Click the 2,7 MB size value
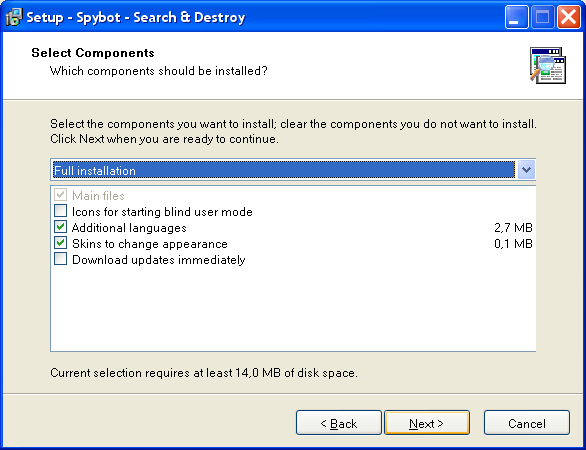The height and width of the screenshot is (450, 586). pyautogui.click(x=513, y=228)
